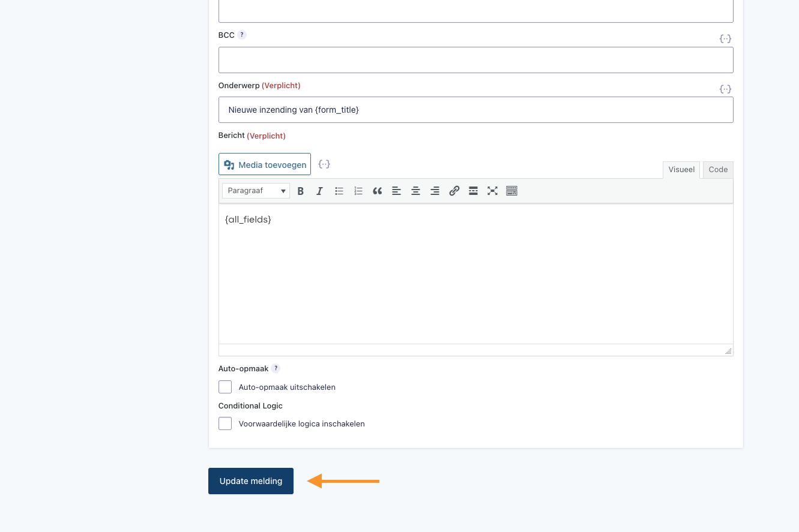Insert or edit a link
This screenshot has width=799, height=532.
[454, 191]
